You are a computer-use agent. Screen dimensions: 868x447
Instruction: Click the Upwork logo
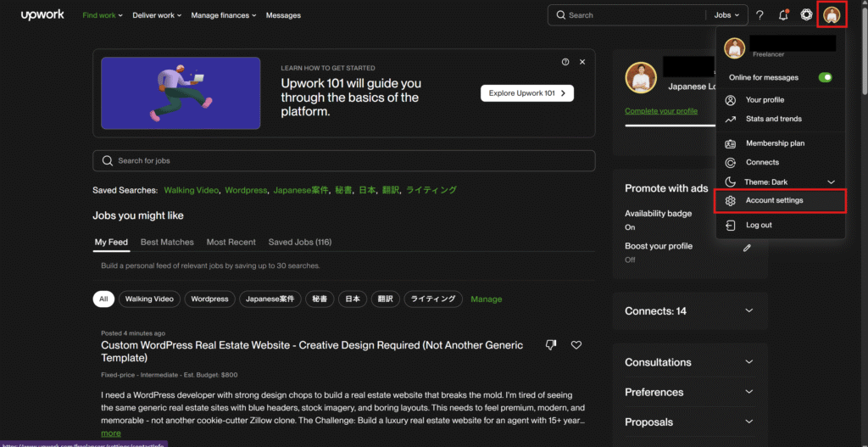42,15
